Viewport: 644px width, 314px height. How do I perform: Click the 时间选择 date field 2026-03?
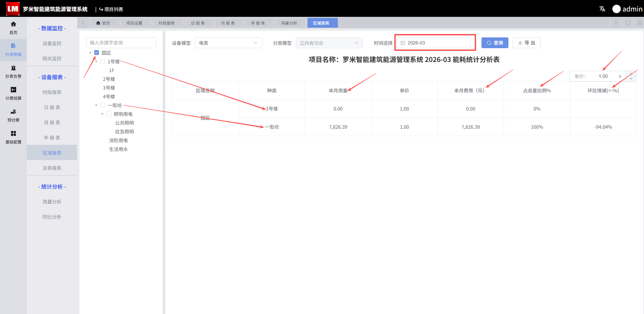click(434, 43)
